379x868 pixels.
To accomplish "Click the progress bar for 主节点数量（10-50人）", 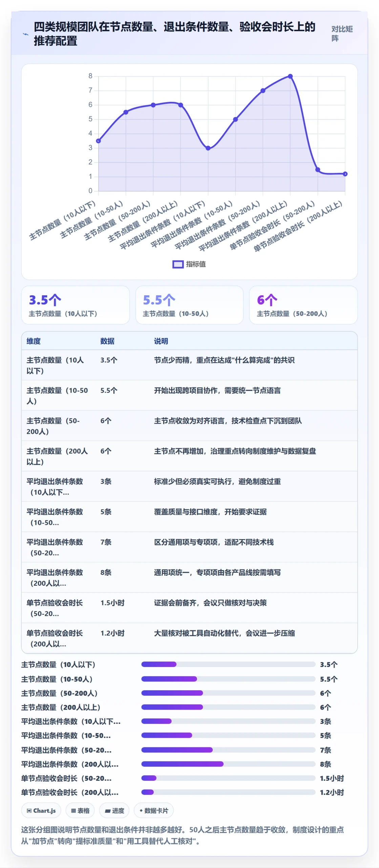I will pyautogui.click(x=228, y=679).
